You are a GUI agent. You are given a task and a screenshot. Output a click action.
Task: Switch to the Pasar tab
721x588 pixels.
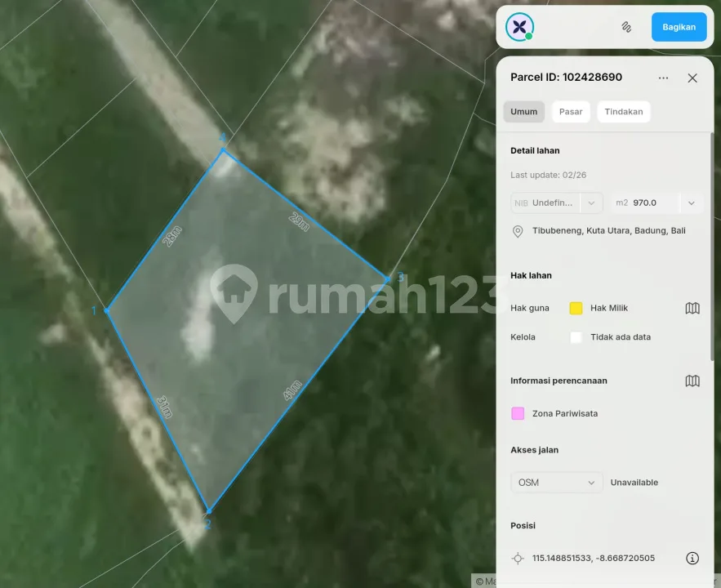[571, 112]
